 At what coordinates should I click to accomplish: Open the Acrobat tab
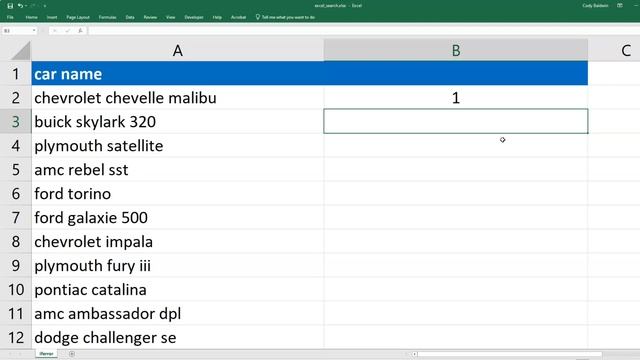(x=238, y=17)
